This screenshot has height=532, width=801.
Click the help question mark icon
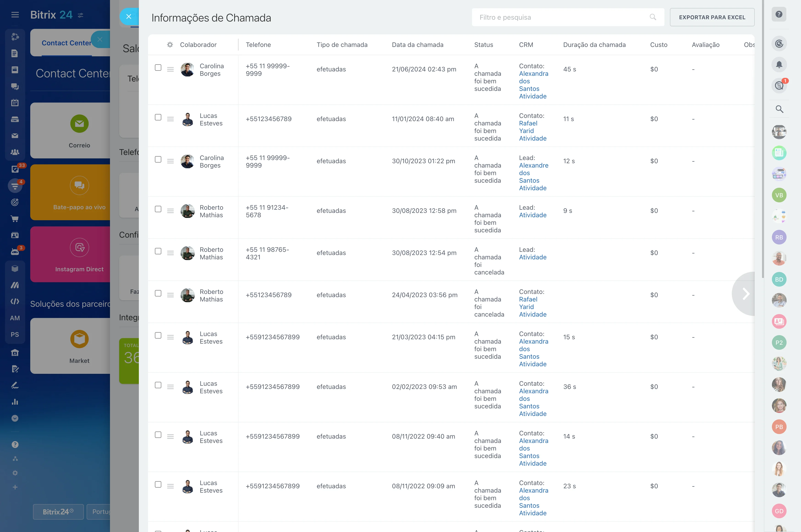pyautogui.click(x=779, y=14)
